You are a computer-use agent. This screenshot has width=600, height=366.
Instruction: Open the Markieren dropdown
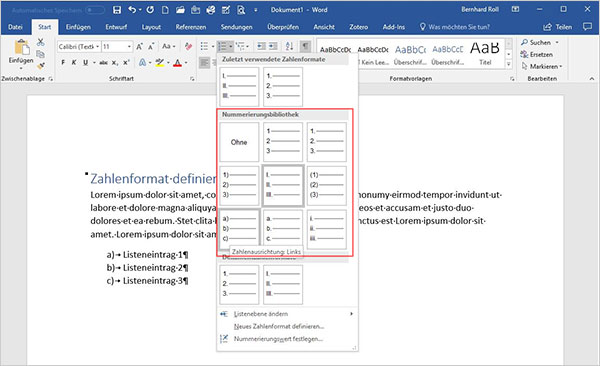(x=542, y=66)
